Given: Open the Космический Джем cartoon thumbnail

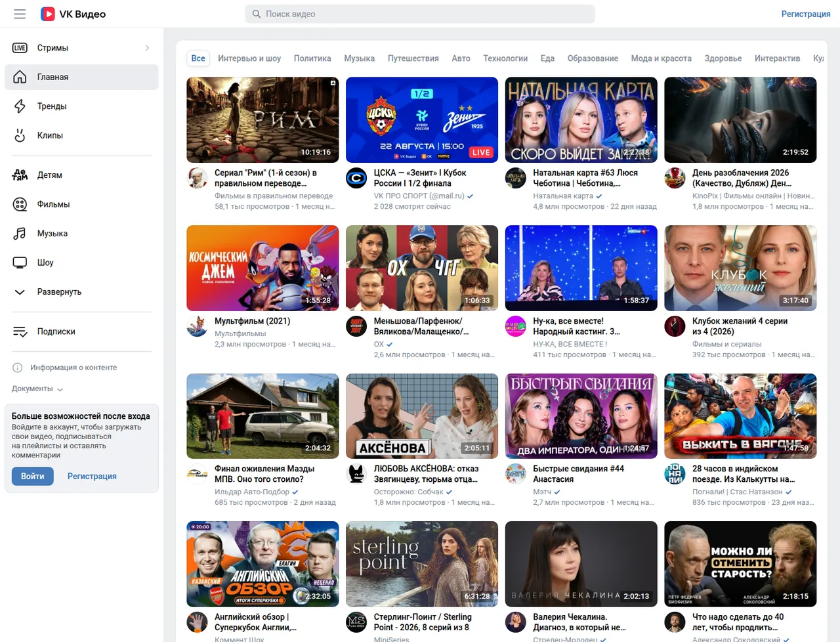Looking at the screenshot, I should point(262,268).
